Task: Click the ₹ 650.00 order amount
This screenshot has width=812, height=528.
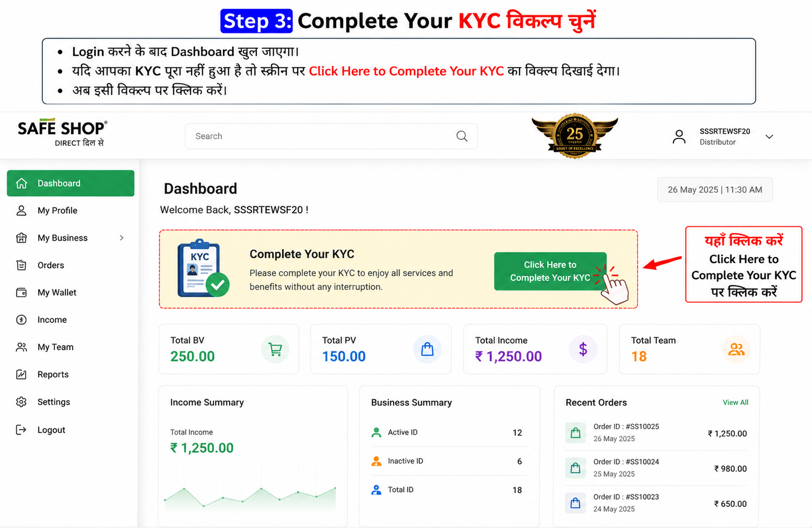Action: coord(730,504)
